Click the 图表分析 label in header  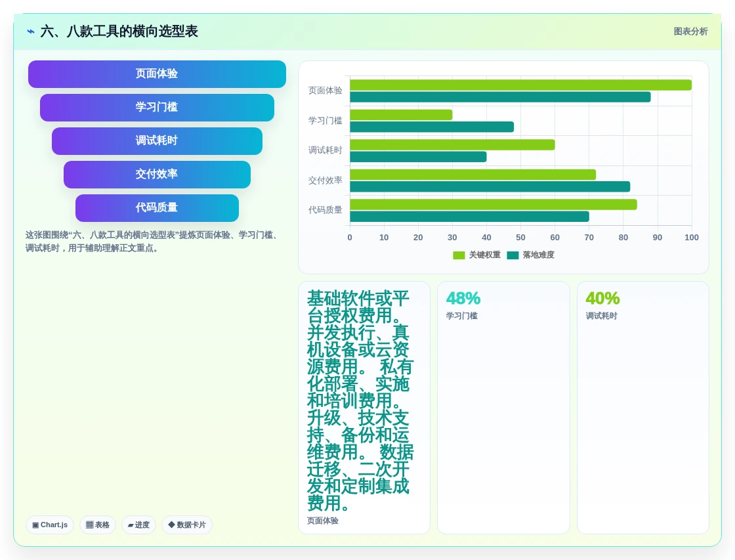click(690, 32)
